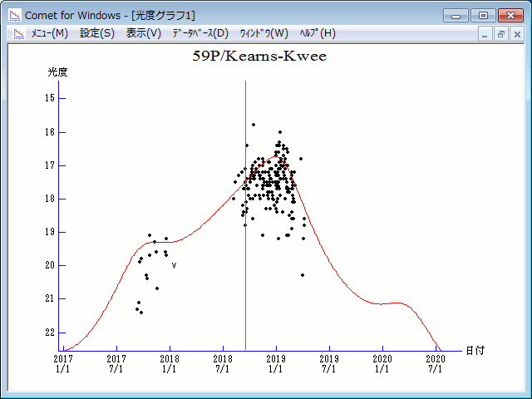Click the magnitude 18 axis label

click(50, 199)
